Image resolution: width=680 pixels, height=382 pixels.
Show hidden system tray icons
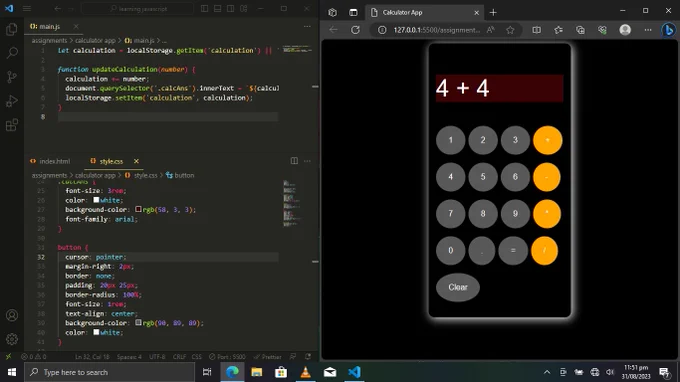coord(547,372)
